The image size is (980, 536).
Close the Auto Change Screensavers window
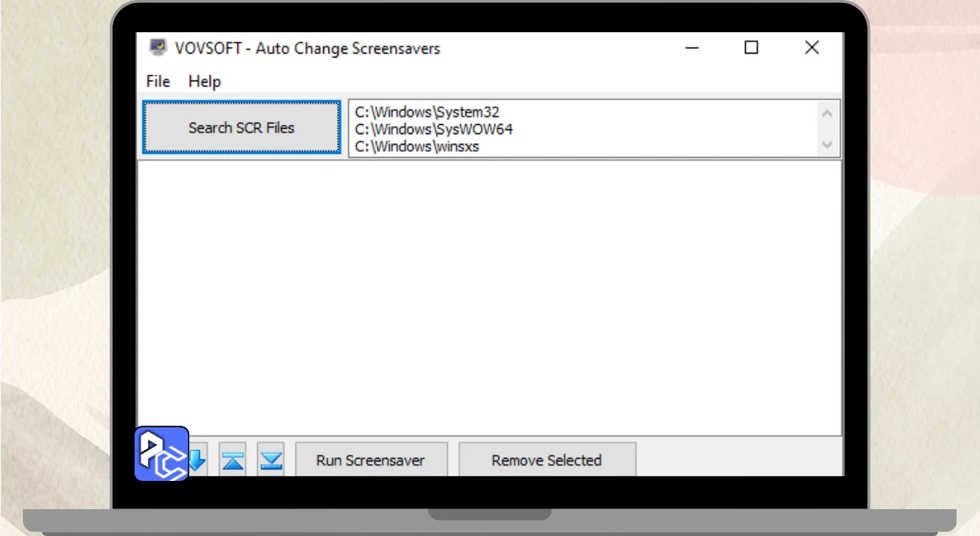point(812,47)
